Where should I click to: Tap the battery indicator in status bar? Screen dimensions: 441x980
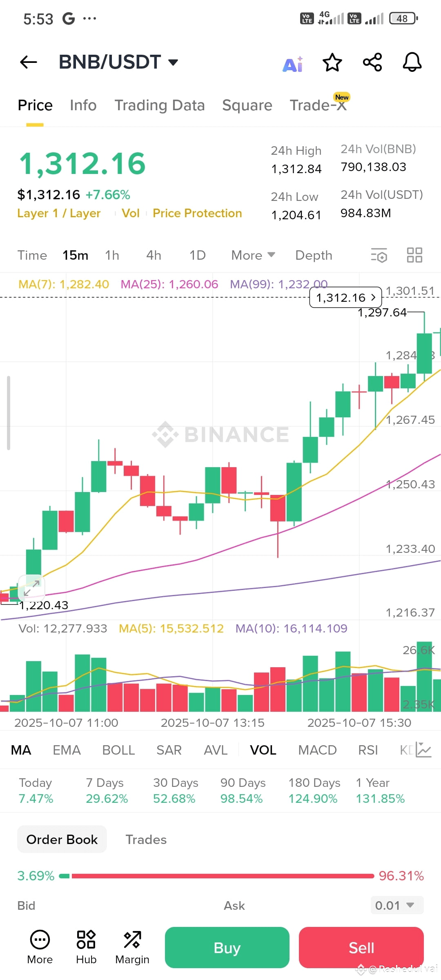point(403,18)
